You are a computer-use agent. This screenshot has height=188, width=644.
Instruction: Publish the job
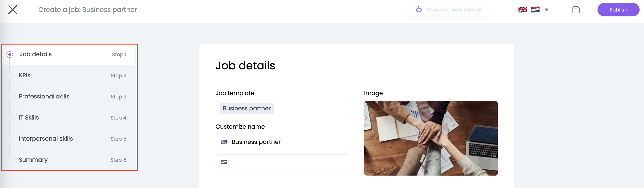(x=618, y=10)
